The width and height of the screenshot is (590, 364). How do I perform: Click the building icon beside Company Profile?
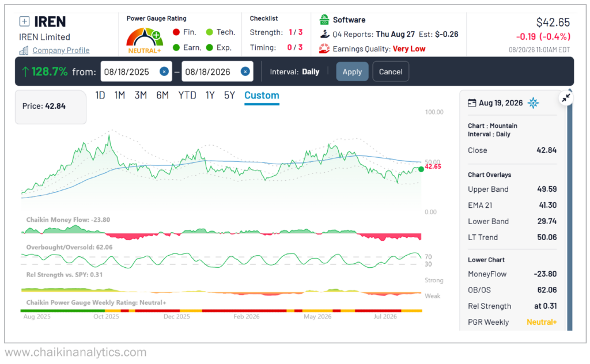pos(24,50)
